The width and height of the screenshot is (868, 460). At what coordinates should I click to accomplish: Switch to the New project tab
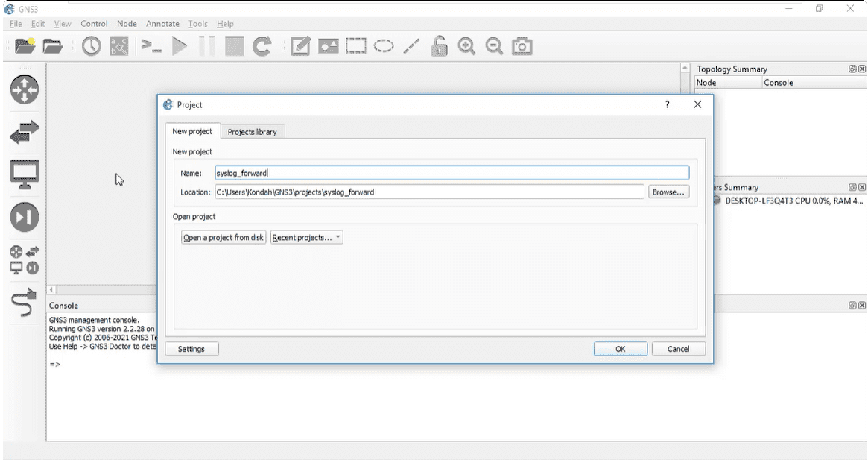tap(192, 131)
